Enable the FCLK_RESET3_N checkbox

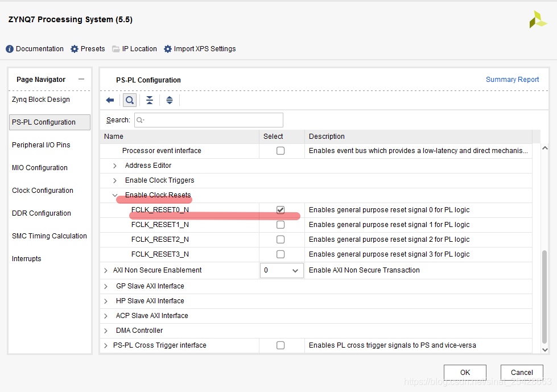click(x=280, y=254)
